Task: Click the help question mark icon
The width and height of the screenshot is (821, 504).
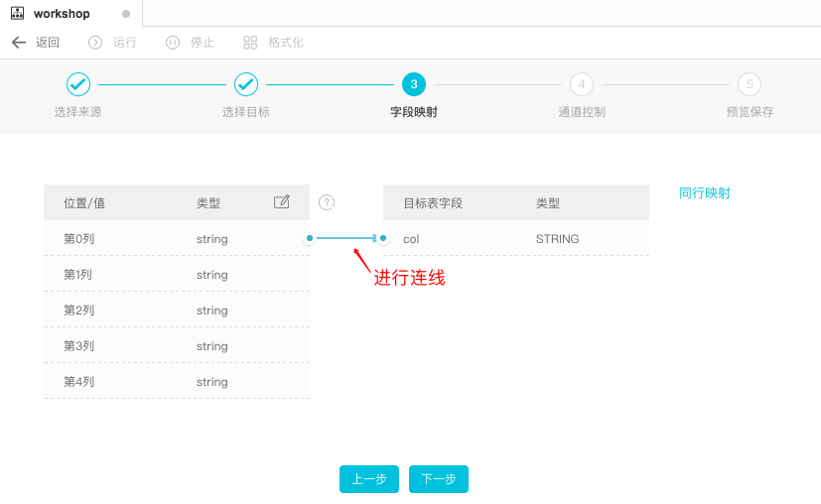Action: point(327,202)
